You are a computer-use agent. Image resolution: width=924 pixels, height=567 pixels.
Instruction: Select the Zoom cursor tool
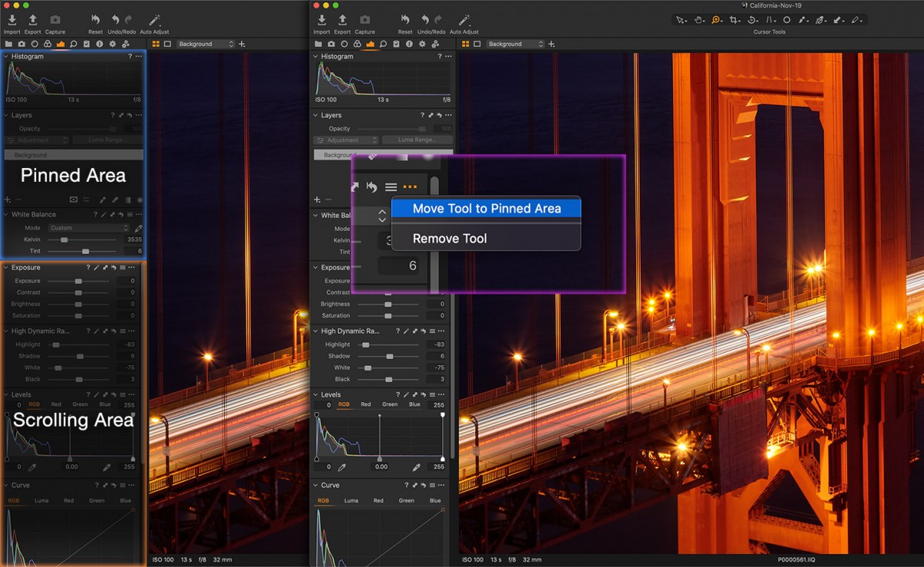[x=715, y=20]
